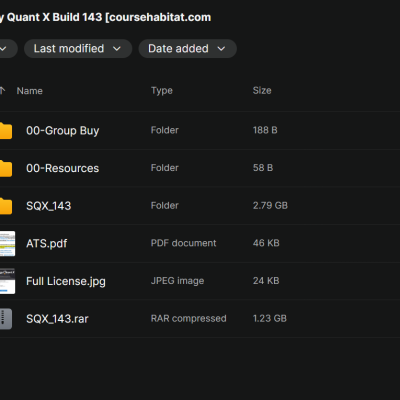The height and width of the screenshot is (400, 400).
Task: Select the ATS.pdf file name
Action: coord(47,244)
